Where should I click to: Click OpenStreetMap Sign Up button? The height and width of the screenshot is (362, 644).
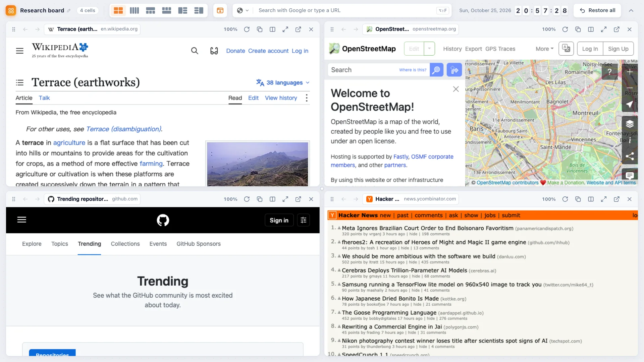(618, 49)
